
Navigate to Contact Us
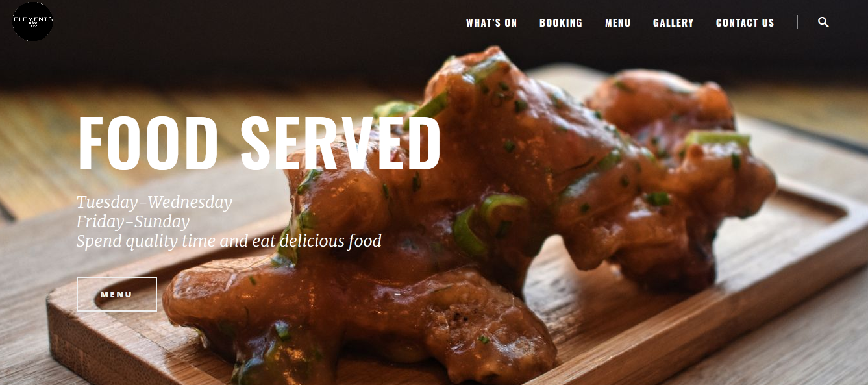[745, 23]
